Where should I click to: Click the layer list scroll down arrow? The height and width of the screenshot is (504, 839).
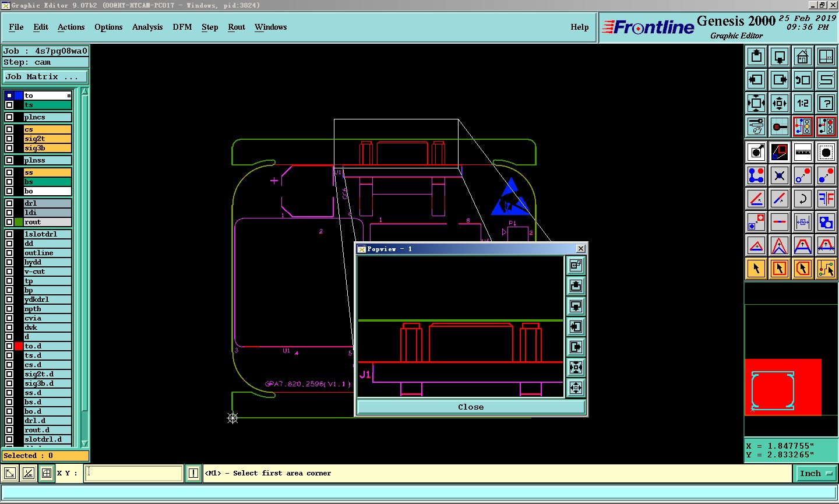84,443
